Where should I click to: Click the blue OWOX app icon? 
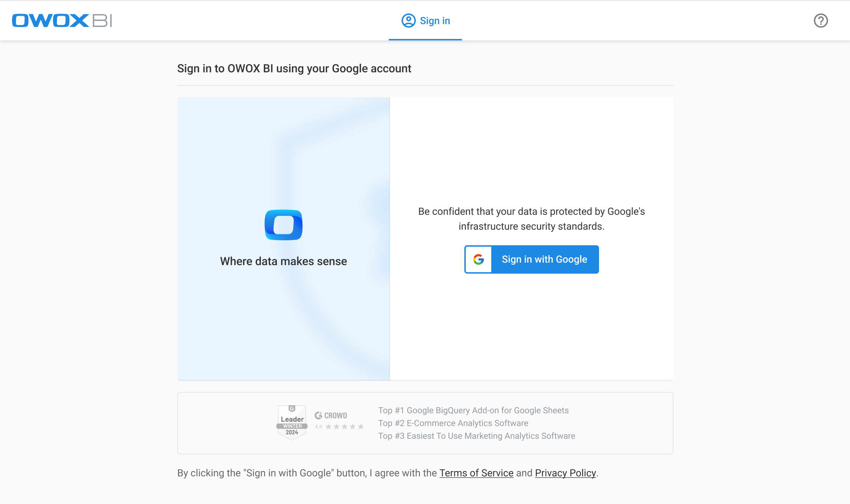[x=284, y=225]
